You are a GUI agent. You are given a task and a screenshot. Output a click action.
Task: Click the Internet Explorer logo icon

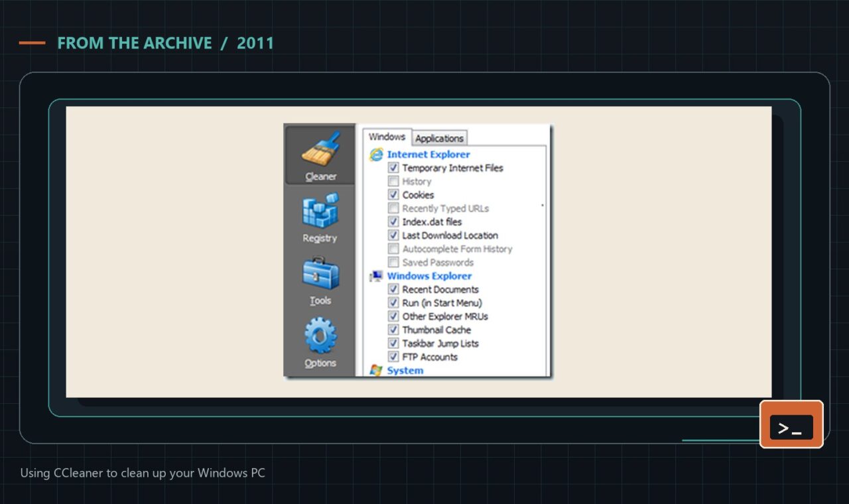pos(377,155)
